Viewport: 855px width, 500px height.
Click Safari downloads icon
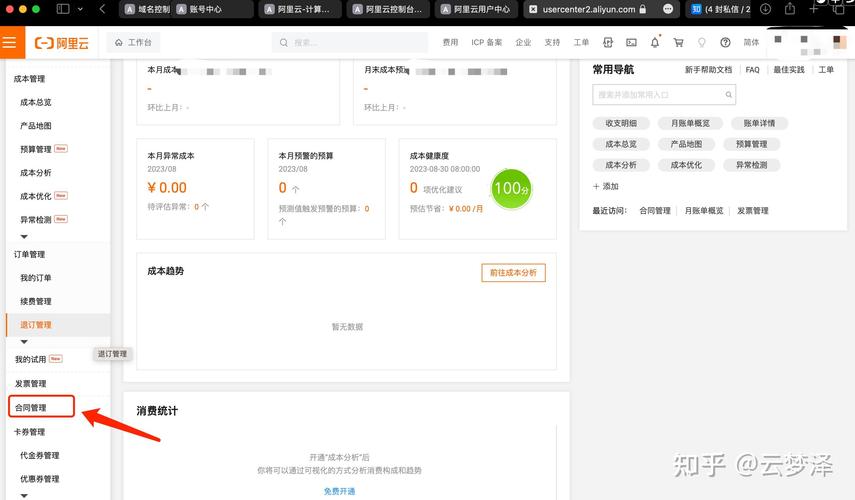pyautogui.click(x=766, y=9)
